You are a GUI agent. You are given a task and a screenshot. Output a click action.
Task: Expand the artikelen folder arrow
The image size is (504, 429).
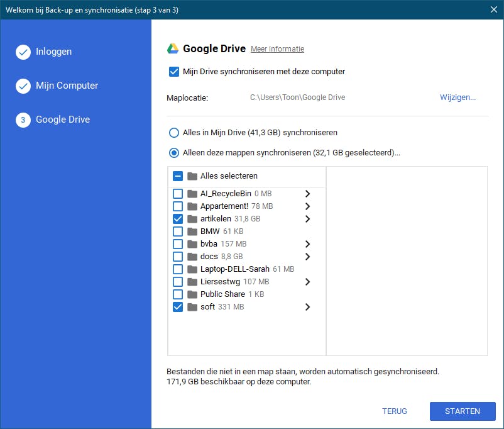(307, 219)
